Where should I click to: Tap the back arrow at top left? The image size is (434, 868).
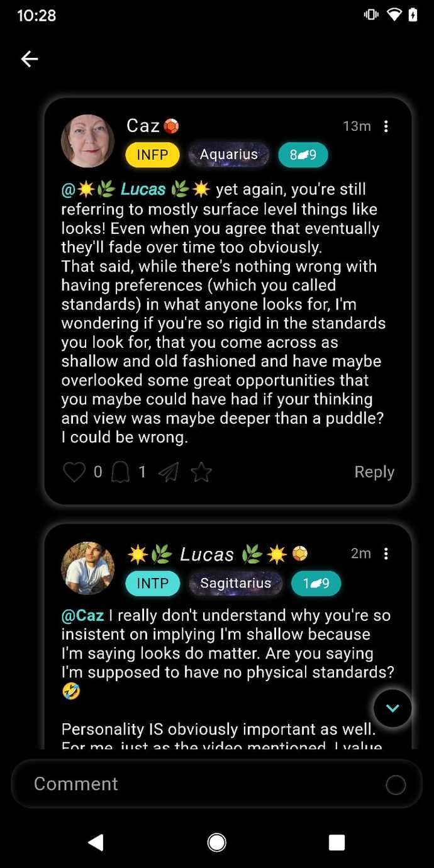tap(30, 59)
